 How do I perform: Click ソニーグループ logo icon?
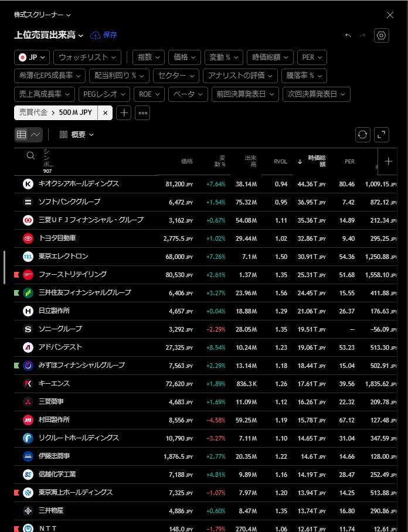[28, 329]
